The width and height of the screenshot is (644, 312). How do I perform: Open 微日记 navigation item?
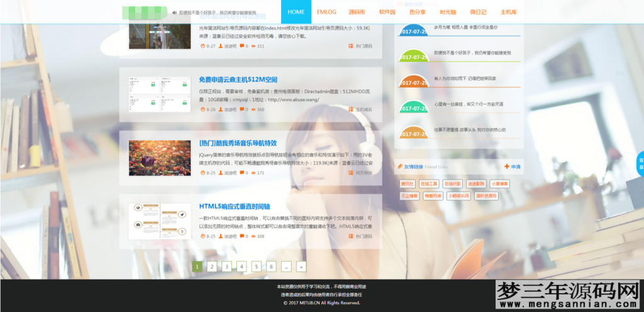tap(478, 12)
